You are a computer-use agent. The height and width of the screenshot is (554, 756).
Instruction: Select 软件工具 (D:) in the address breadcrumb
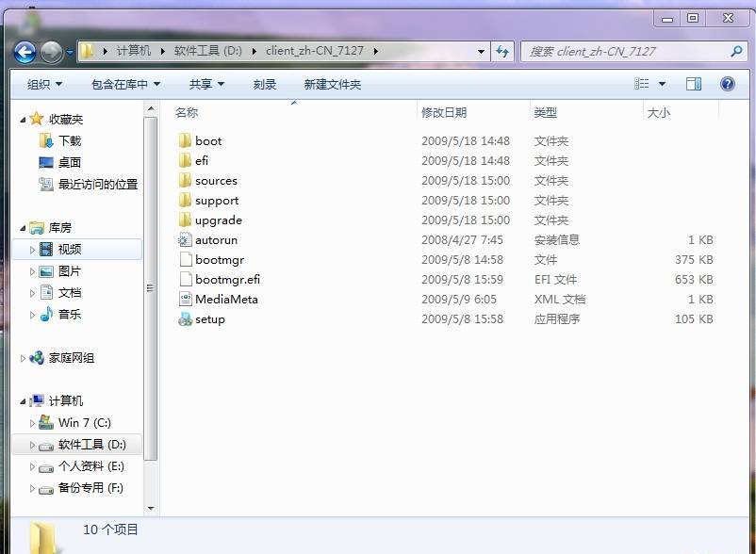(207, 51)
